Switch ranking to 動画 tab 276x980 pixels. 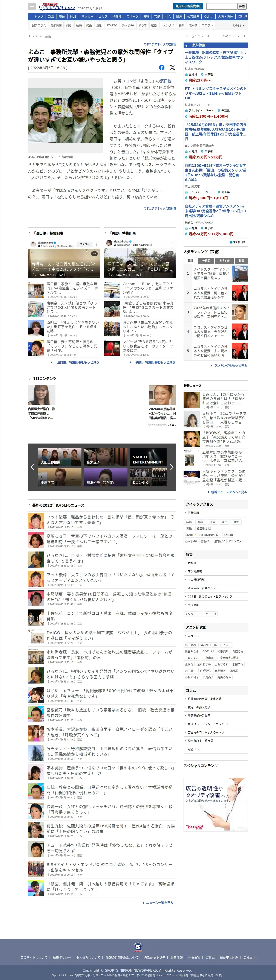click(241, 261)
